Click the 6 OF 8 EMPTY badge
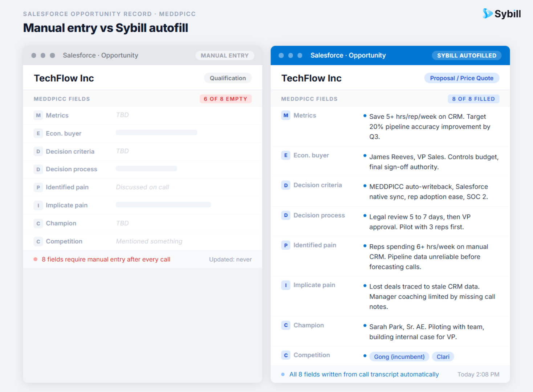Viewport: 533px width, 392px height. [225, 99]
